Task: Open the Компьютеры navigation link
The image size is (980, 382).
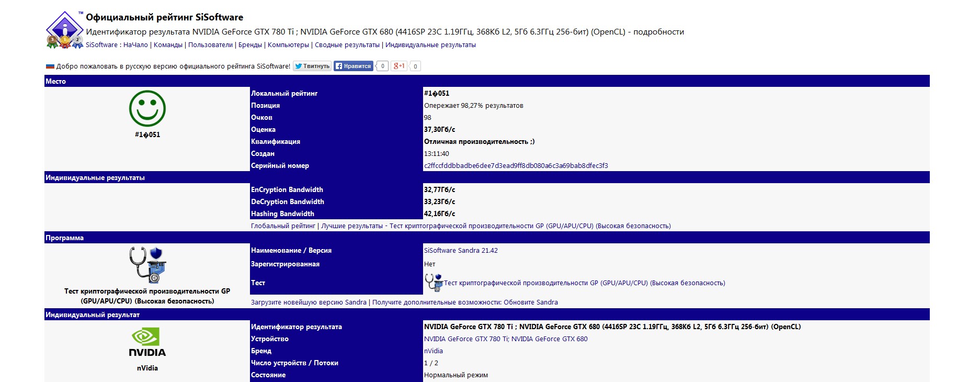Action: (x=288, y=45)
